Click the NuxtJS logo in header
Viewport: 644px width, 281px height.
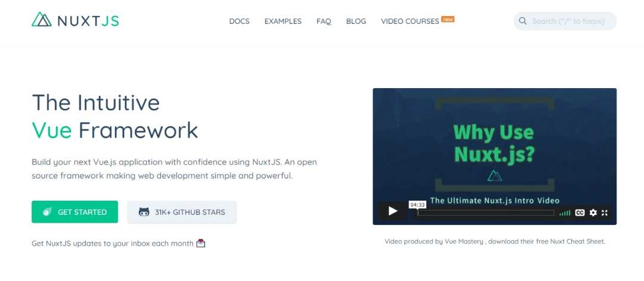(75, 21)
